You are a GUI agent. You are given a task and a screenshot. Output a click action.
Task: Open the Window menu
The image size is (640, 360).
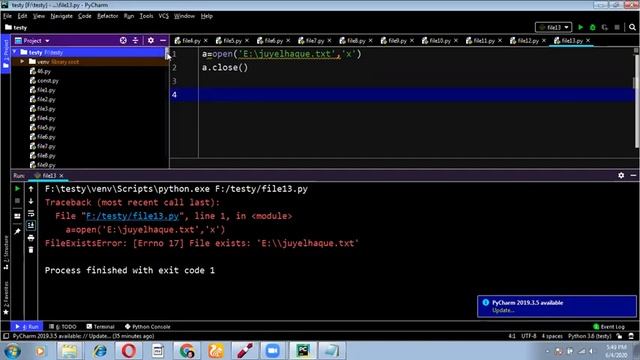pos(184,16)
